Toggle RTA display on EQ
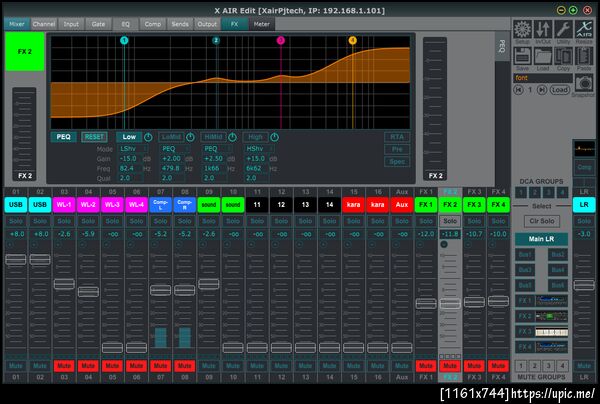 (397, 137)
